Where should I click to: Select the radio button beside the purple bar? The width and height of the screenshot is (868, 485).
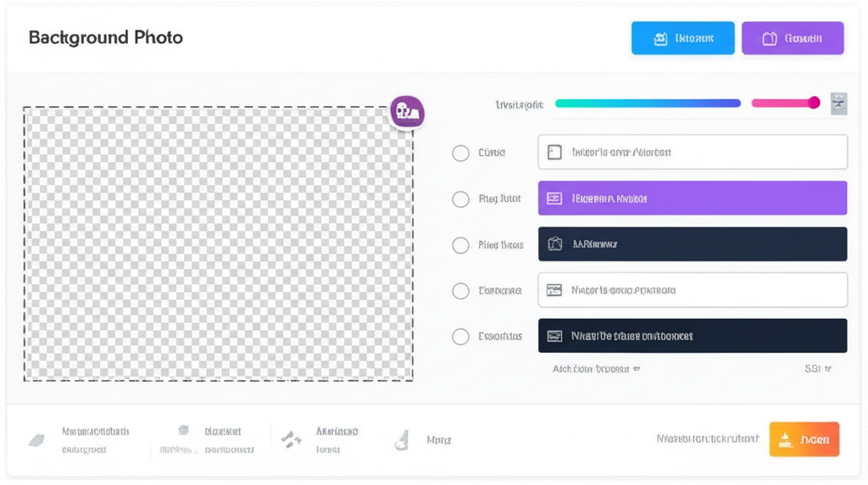tap(460, 199)
